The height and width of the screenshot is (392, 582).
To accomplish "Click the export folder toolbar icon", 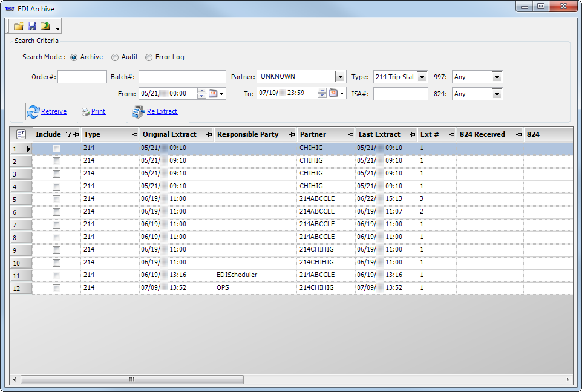I will click(x=45, y=26).
